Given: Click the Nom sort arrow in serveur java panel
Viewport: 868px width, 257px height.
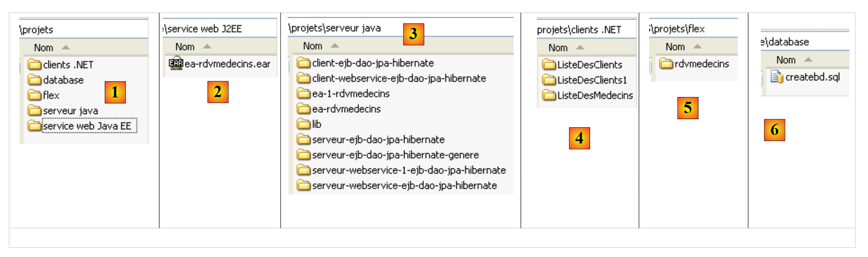Looking at the screenshot, I should (x=334, y=46).
